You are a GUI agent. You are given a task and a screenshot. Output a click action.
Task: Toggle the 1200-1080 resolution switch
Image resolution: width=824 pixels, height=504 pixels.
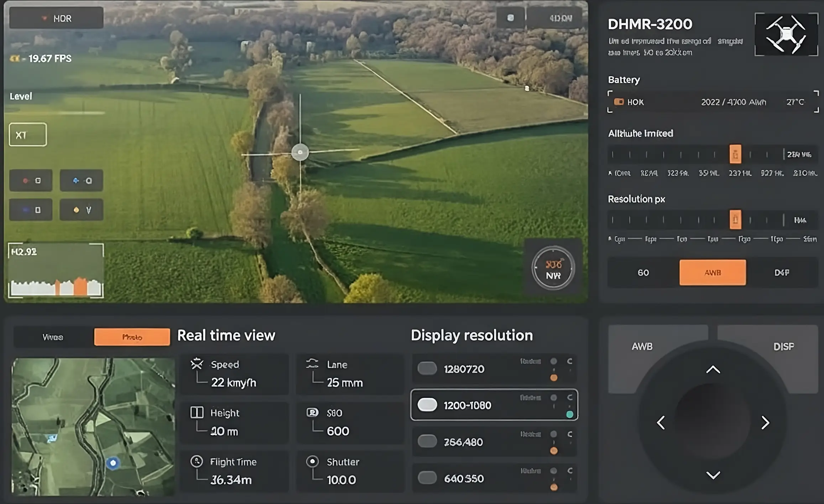(427, 405)
